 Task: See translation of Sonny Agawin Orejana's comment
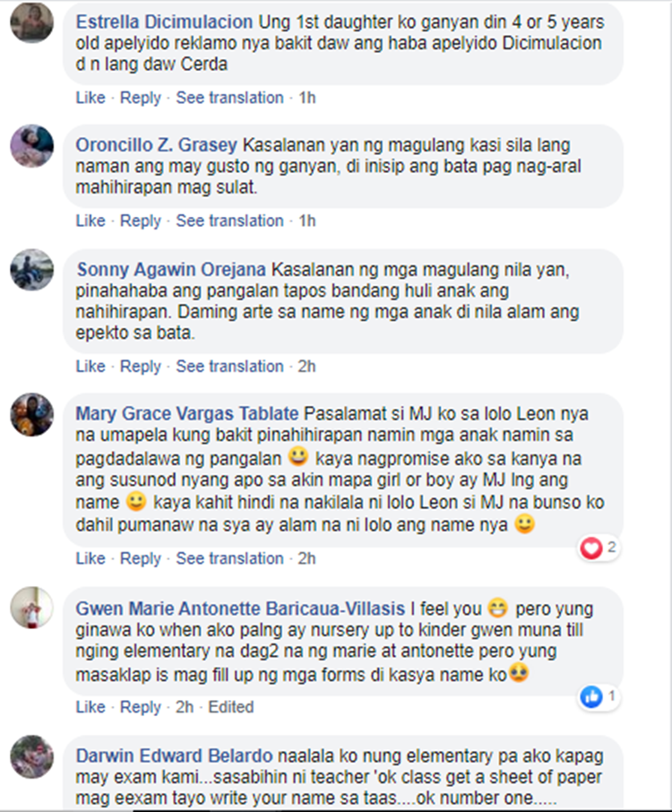pyautogui.click(x=229, y=367)
